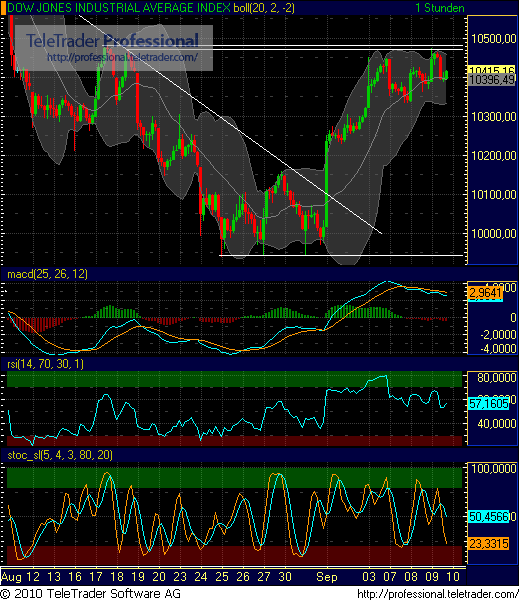Image resolution: width=519 pixels, height=603 pixels.
Task: Click the yellow 10415,16 price tag
Action: [492, 69]
